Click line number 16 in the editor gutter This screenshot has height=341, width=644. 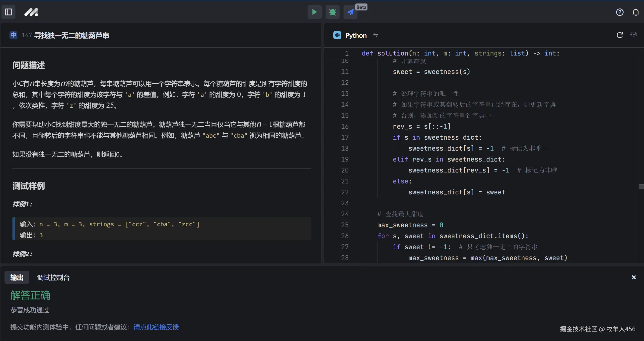pyautogui.click(x=345, y=126)
